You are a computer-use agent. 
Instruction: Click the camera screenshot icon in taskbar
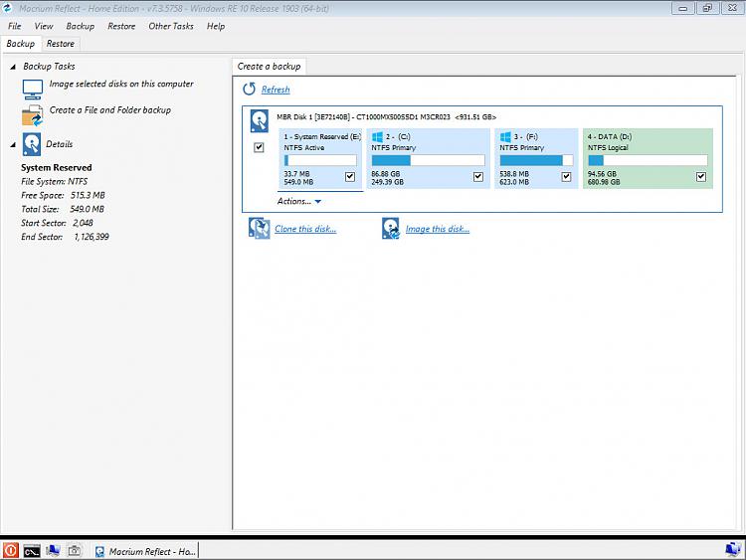74,550
